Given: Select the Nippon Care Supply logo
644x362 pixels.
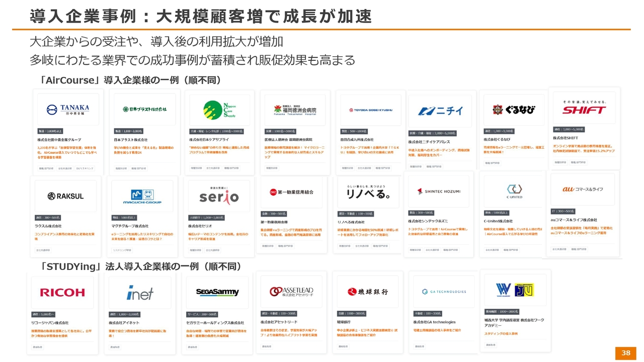Looking at the screenshot, I should (219, 110).
